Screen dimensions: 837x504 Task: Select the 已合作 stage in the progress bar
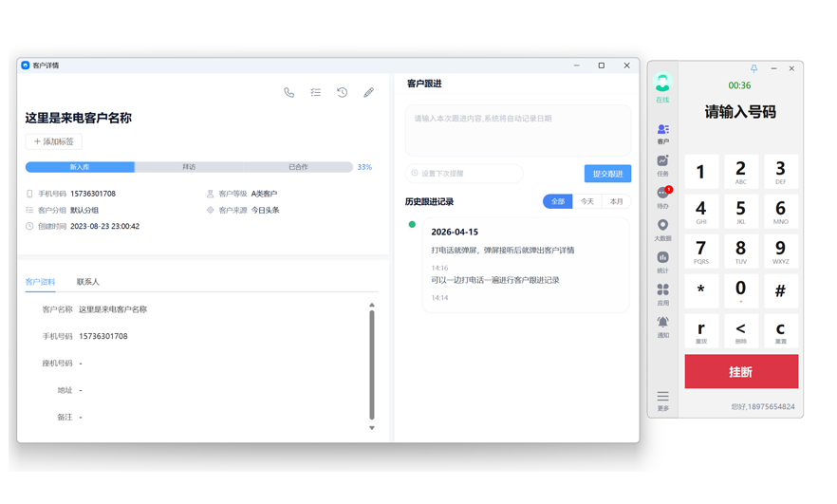(x=298, y=167)
